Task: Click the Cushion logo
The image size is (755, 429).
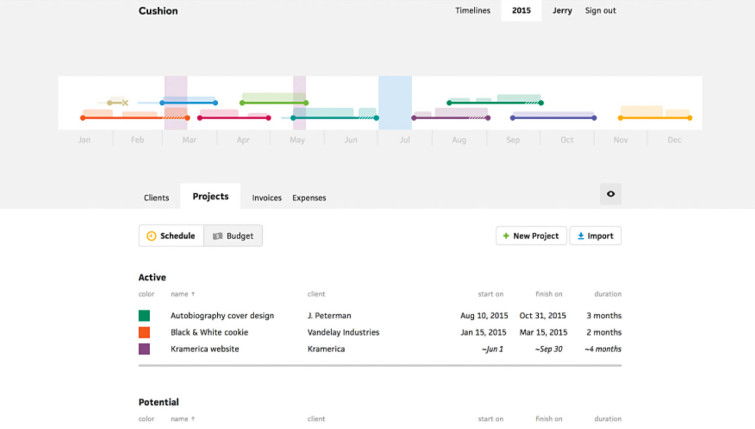Action: coord(158,11)
